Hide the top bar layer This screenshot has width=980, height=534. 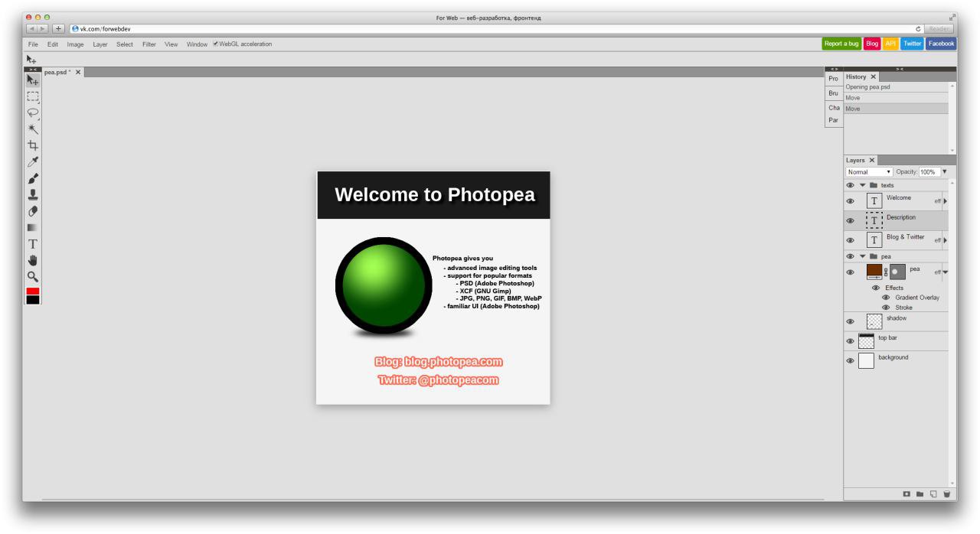(851, 341)
